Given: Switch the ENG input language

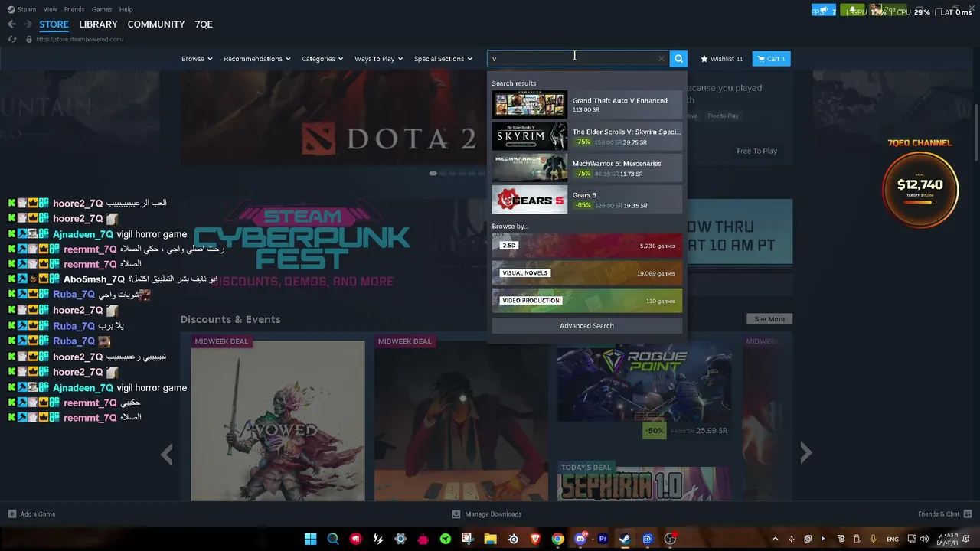Looking at the screenshot, I should (893, 539).
